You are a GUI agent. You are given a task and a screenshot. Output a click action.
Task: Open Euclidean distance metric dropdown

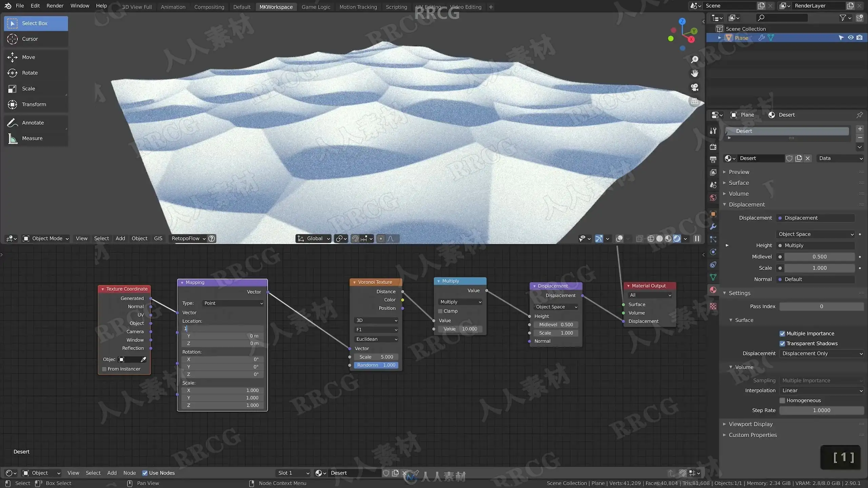(376, 339)
